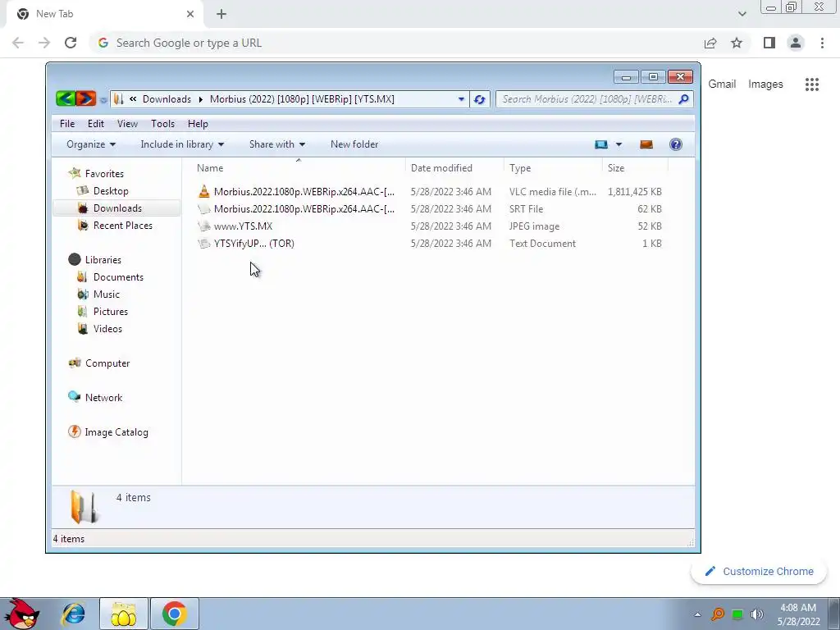Viewport: 840px width, 630px height.
Task: Open Explorer help question mark icon
Action: 676,144
